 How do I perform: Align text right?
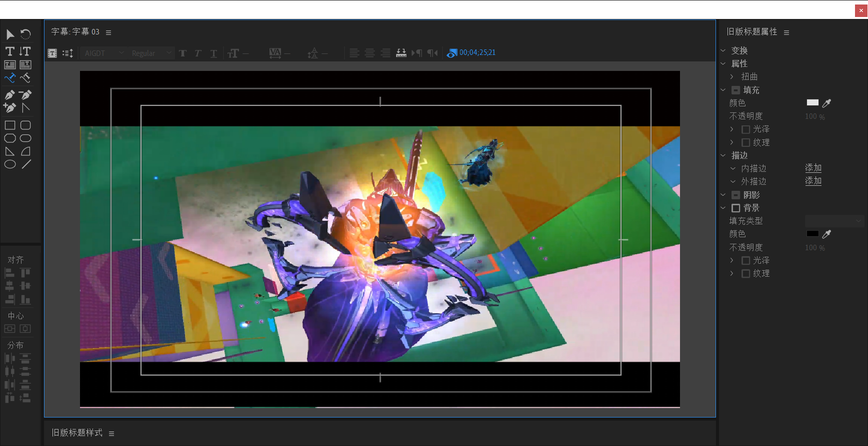tap(385, 53)
